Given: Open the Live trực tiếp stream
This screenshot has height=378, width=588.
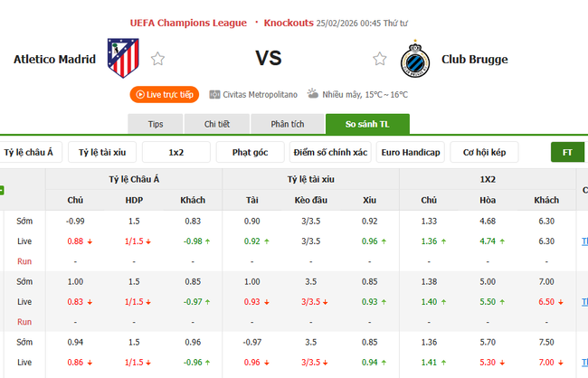Looking at the screenshot, I should tap(164, 94).
